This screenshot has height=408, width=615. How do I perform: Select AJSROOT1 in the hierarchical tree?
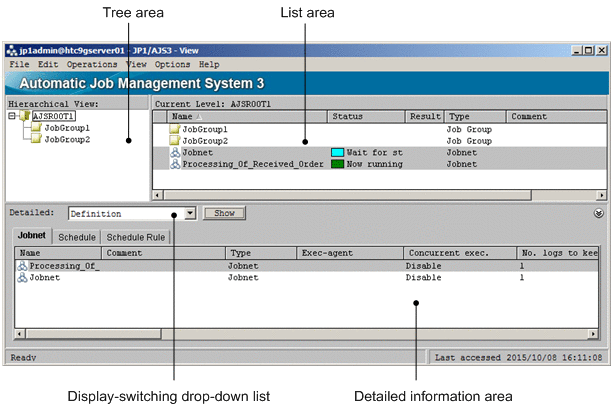tap(53, 116)
